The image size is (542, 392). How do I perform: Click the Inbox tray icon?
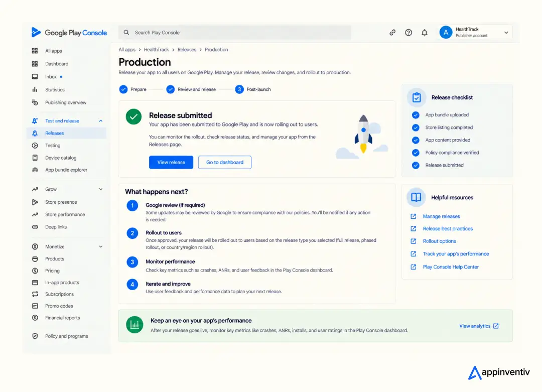click(35, 77)
